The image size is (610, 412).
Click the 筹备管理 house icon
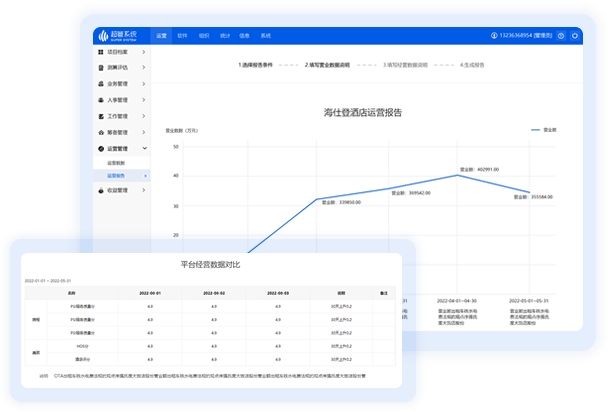100,131
